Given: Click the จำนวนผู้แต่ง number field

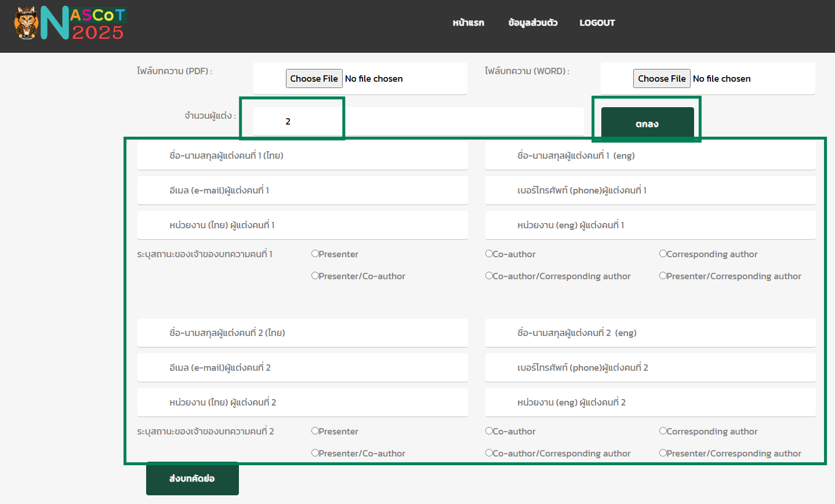Looking at the screenshot, I should pyautogui.click(x=418, y=121).
